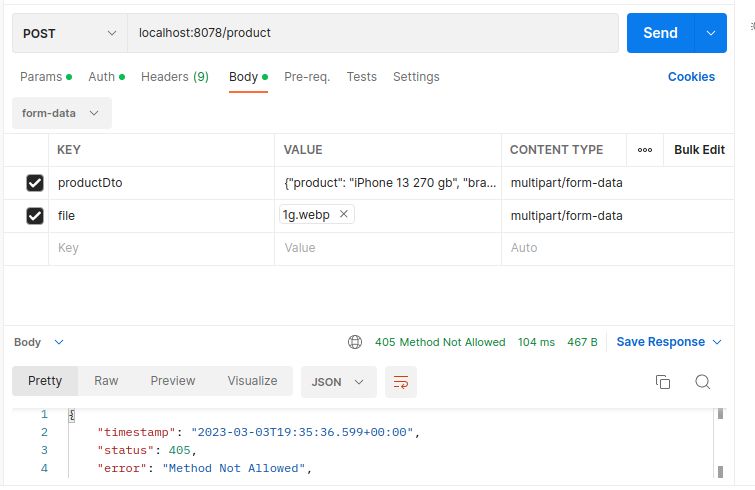Switch to the Params tab
Viewport: 755px width, 490px height.
pos(46,77)
